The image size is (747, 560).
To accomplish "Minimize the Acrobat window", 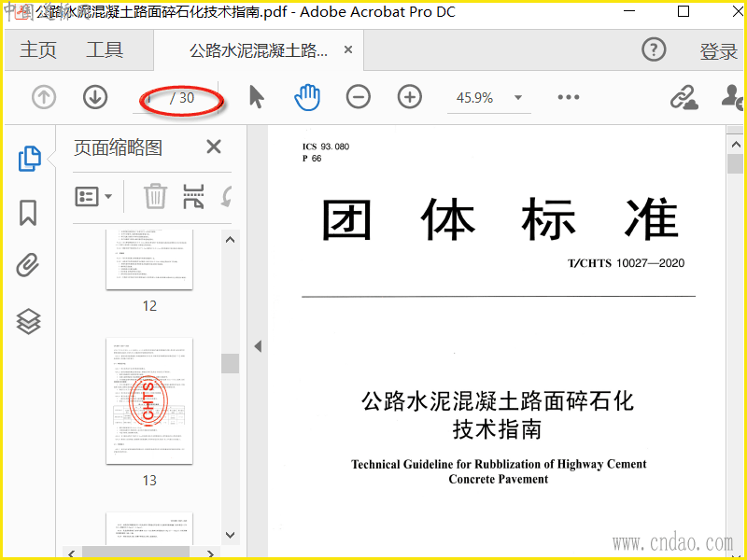I will tap(629, 11).
